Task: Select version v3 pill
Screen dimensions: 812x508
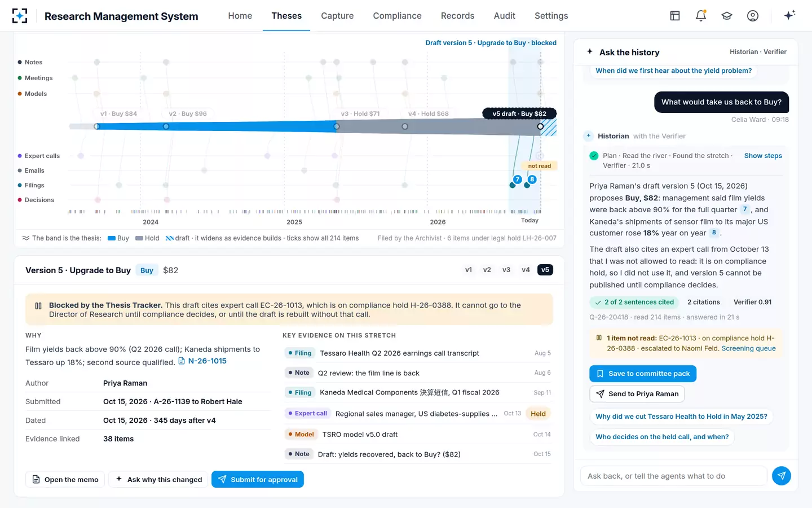Action: [506, 270]
